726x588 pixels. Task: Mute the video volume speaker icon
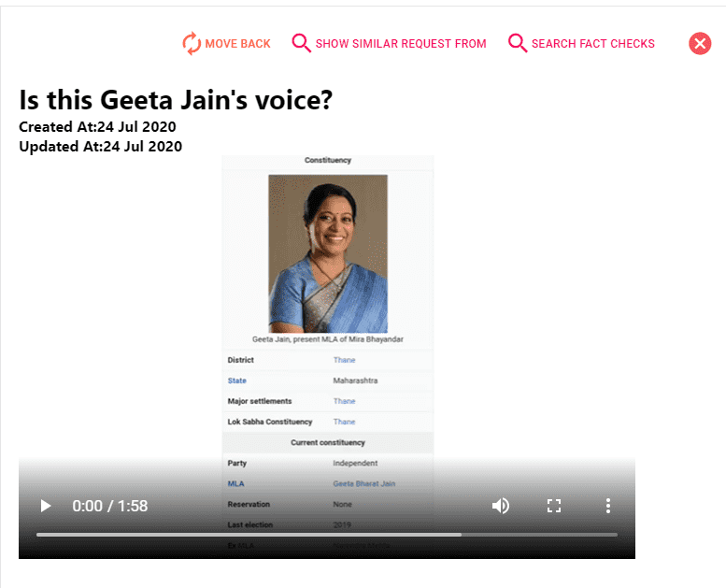tap(500, 506)
